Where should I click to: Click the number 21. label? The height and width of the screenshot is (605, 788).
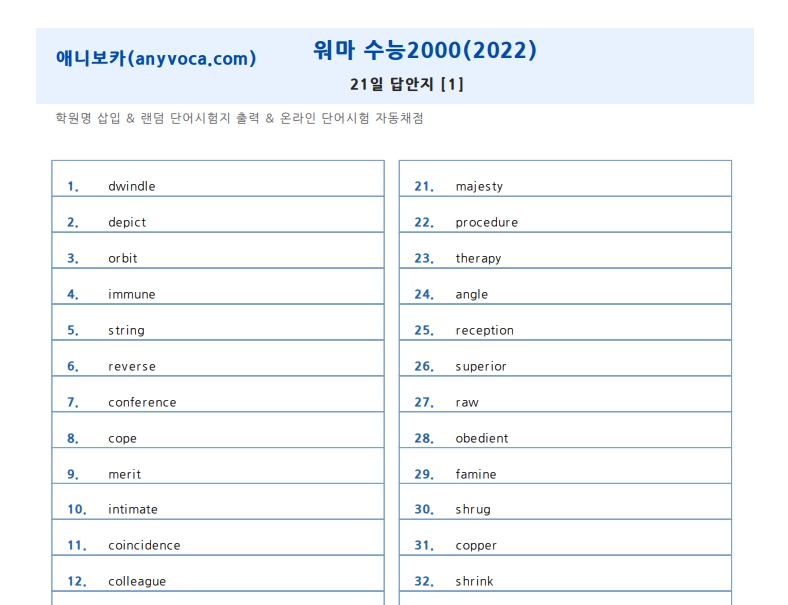424,186
